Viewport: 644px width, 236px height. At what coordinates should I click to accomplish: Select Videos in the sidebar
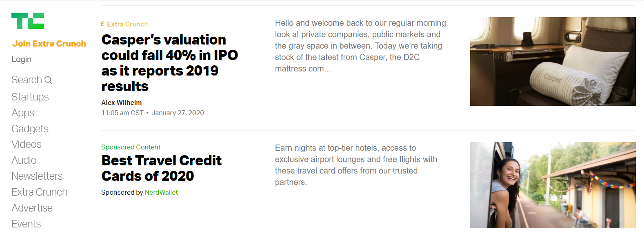[27, 144]
